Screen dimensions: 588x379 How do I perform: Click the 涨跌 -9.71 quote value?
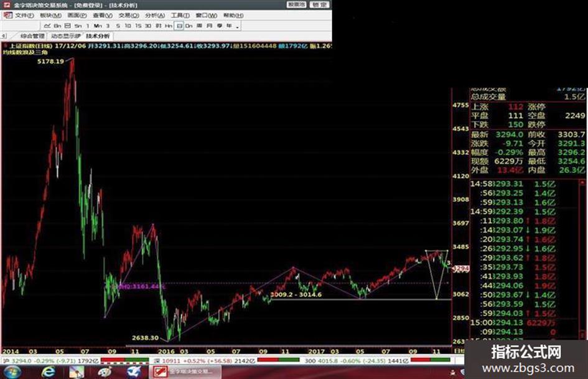(513, 143)
